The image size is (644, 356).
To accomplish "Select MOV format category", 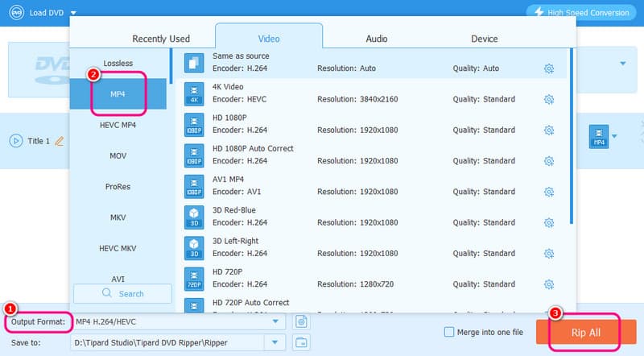I will tap(118, 155).
